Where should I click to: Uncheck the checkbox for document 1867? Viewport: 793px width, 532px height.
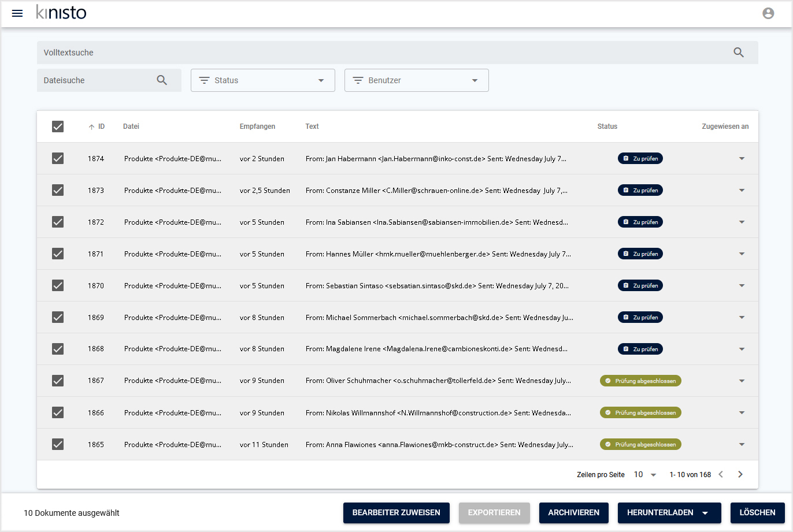[x=58, y=381]
